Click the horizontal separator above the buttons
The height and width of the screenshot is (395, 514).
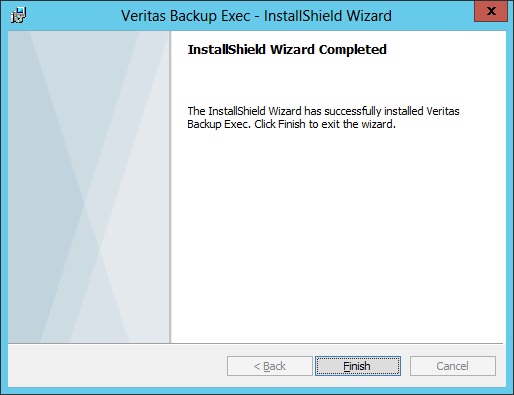click(255, 343)
